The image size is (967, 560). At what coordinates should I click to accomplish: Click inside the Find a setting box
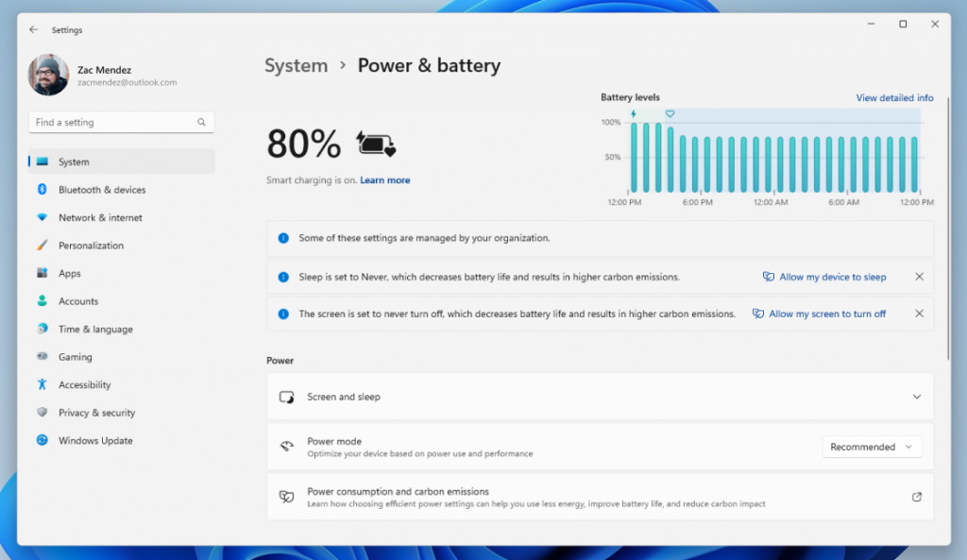pyautogui.click(x=113, y=122)
